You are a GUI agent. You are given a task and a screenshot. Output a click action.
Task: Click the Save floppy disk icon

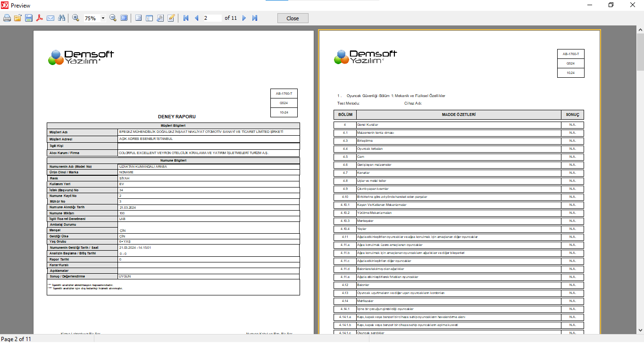(x=29, y=18)
